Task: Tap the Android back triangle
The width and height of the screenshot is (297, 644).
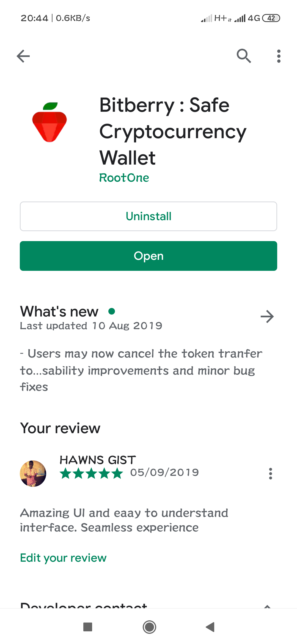Action: [210, 627]
